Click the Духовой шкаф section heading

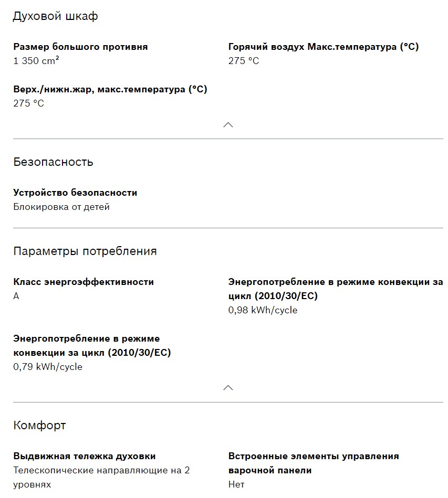[55, 16]
